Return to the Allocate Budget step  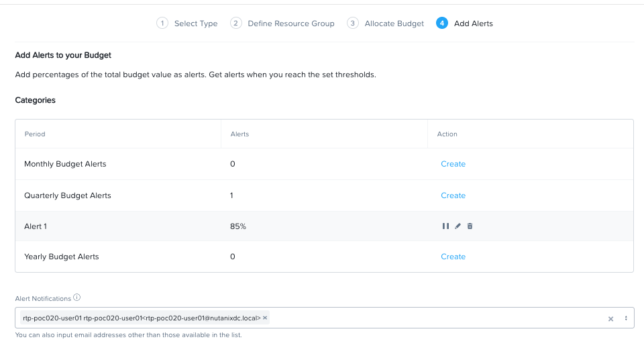click(x=394, y=24)
